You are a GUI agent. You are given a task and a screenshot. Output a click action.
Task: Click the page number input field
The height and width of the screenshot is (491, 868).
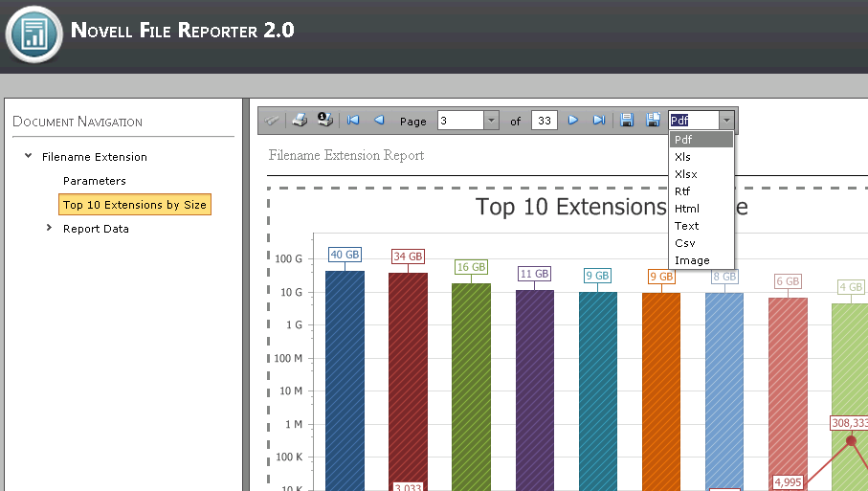460,121
